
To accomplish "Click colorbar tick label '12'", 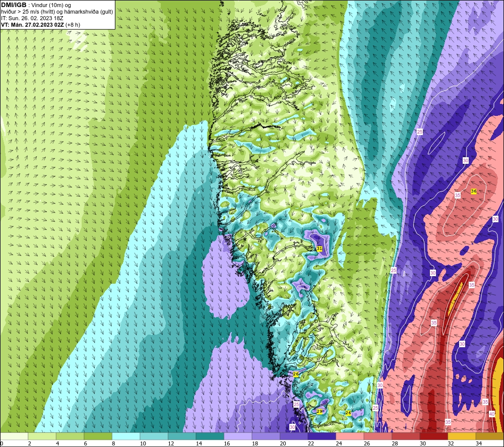I will click(x=171, y=444).
